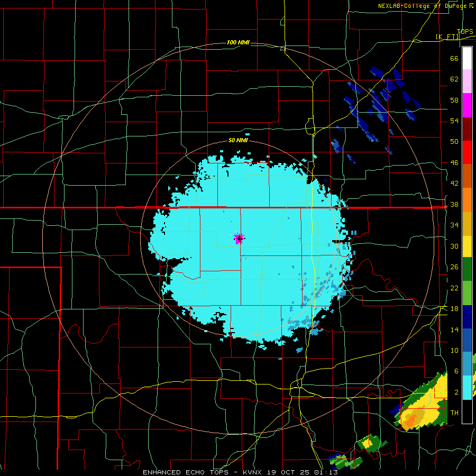The image size is (476, 476).
Task: Click the '66' legend value
Action: coord(454,58)
